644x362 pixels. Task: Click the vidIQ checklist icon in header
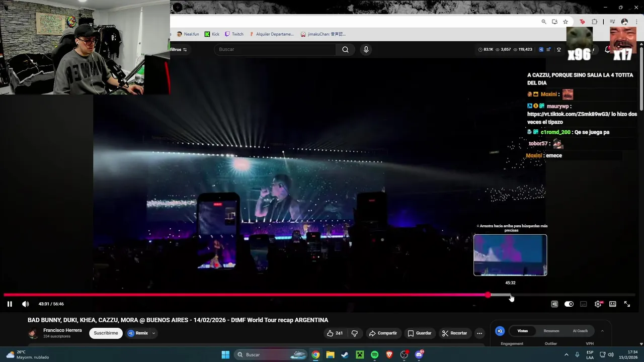click(549, 49)
